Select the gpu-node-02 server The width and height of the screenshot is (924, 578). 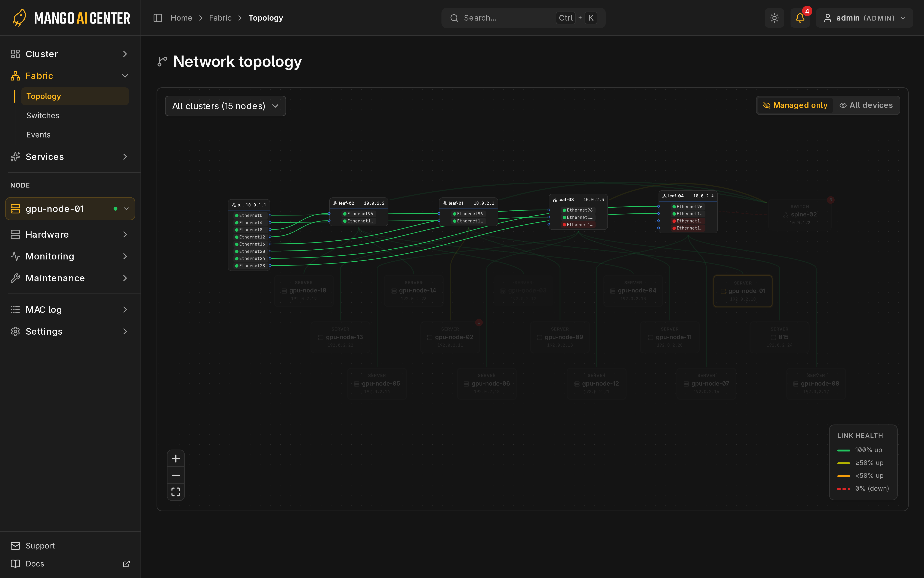450,337
